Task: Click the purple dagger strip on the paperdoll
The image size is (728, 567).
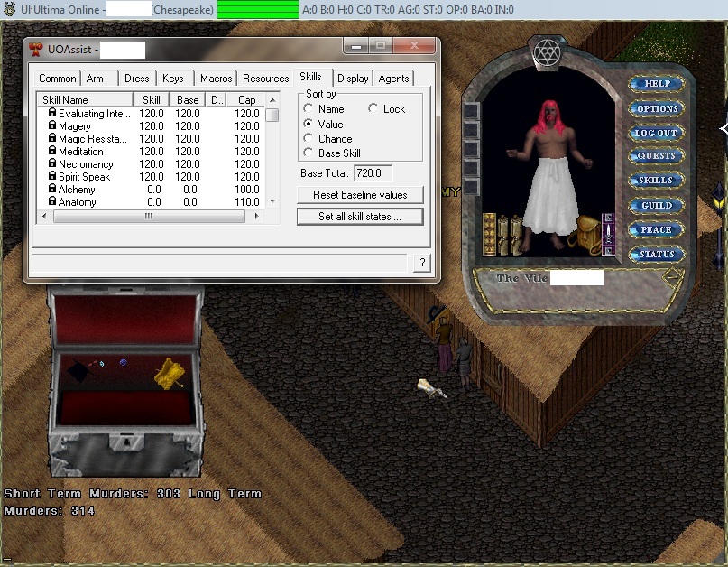Action: 608,234
